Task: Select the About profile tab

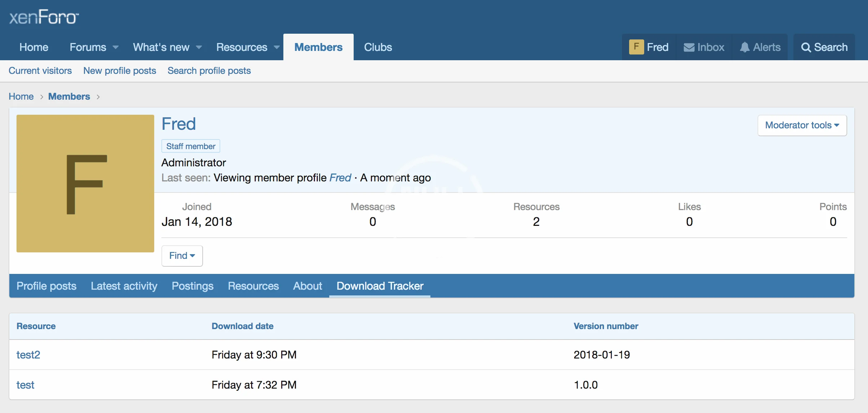Action: coord(307,286)
